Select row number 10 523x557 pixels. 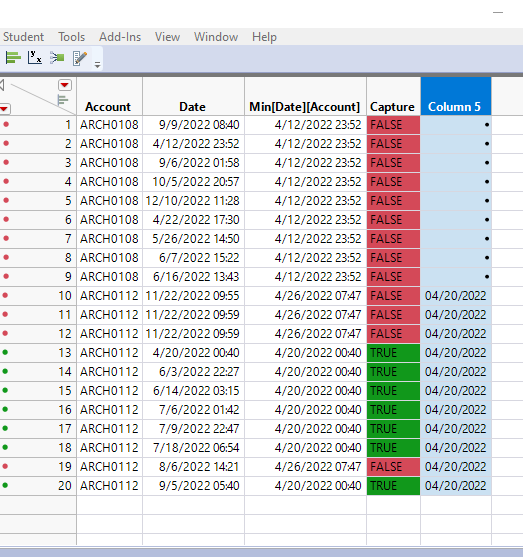65,296
